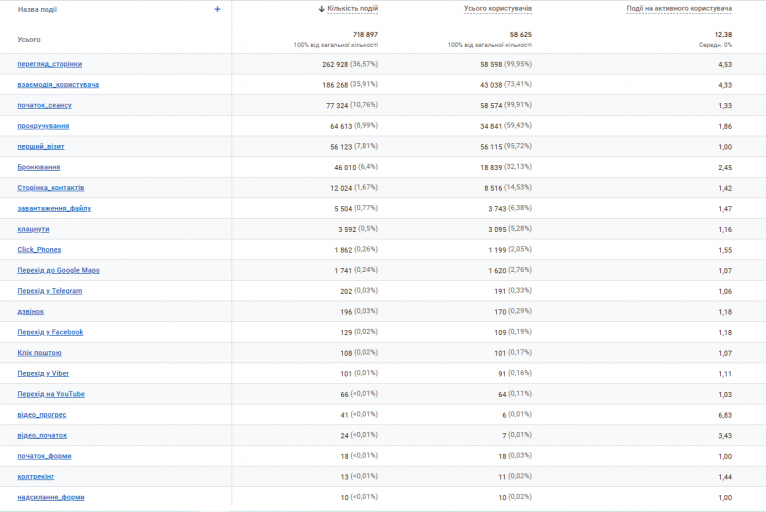The image size is (766, 512).
Task: Click event count 77 324 in початок_сеансу row
Action: (337, 106)
